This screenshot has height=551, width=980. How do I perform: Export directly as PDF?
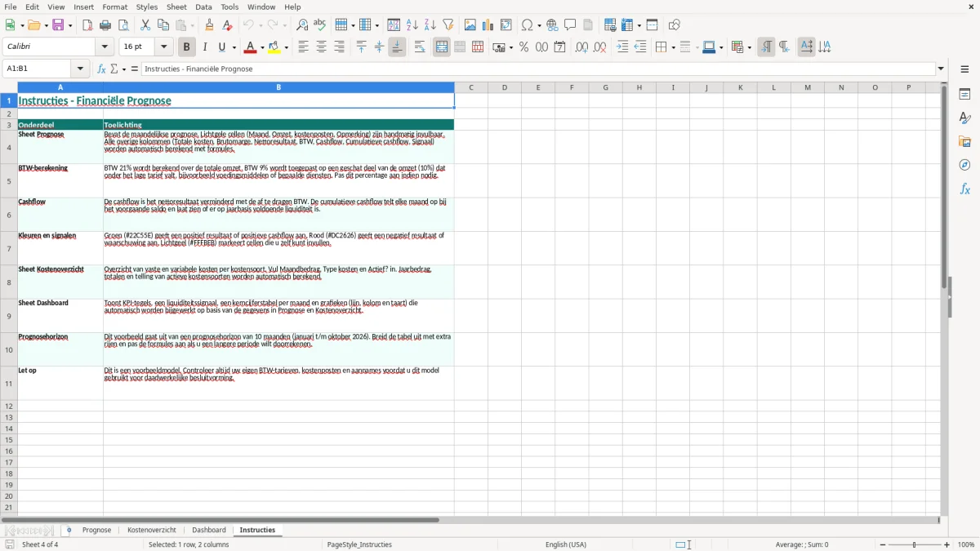pyautogui.click(x=87, y=25)
